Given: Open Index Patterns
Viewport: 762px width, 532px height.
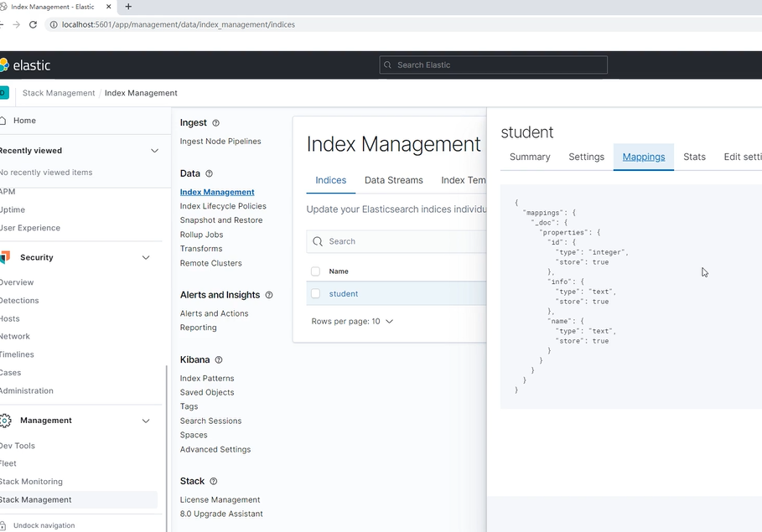Looking at the screenshot, I should [x=207, y=379].
